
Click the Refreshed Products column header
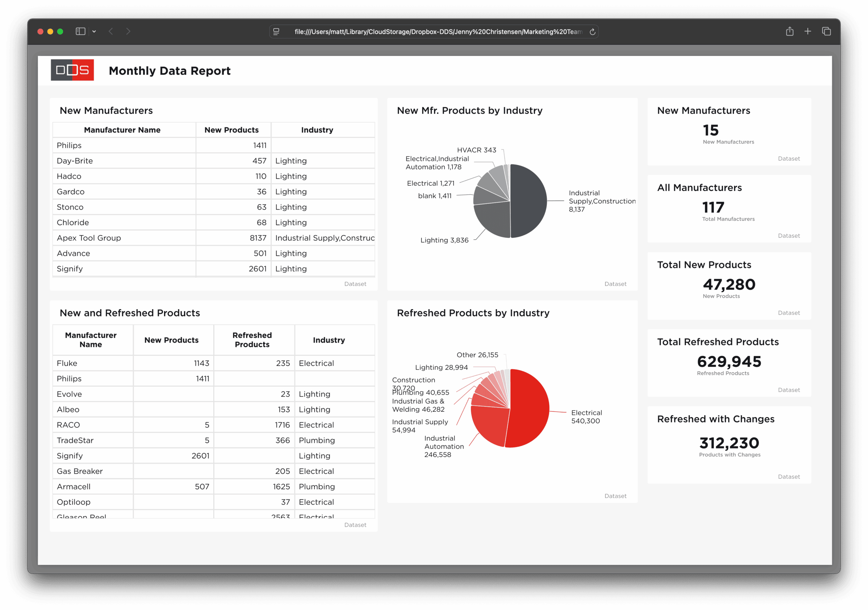point(252,340)
